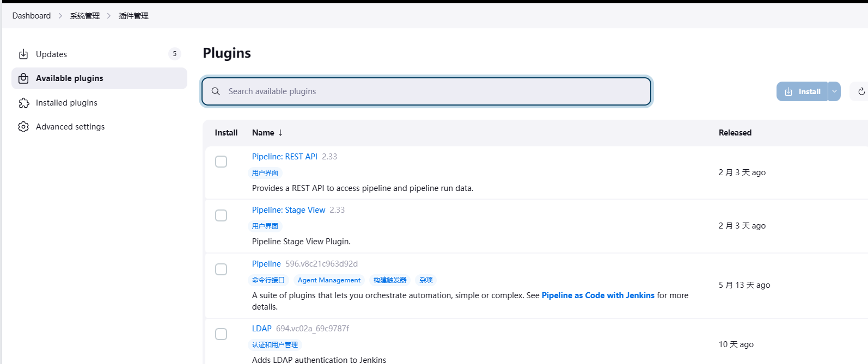The image size is (868, 364).
Task: Click the Agent Management category tag
Action: tap(329, 280)
